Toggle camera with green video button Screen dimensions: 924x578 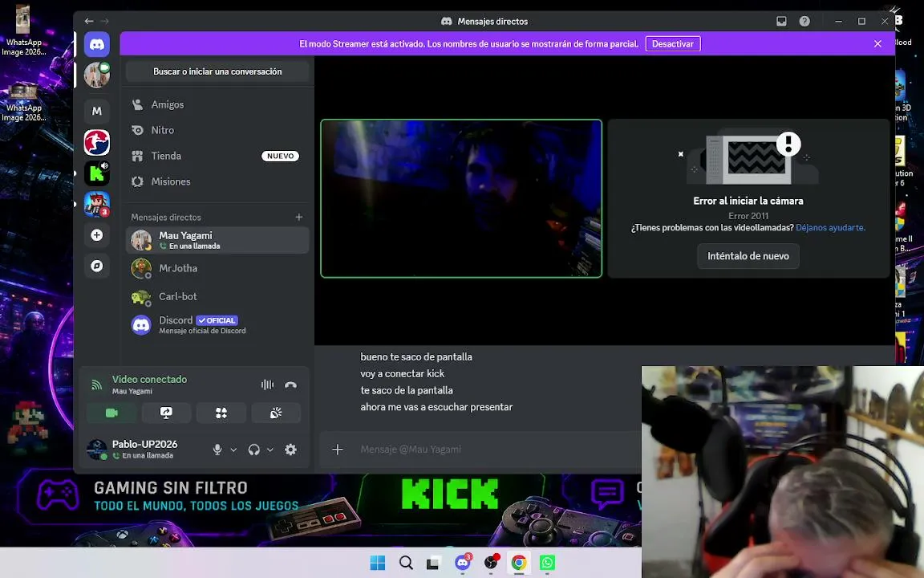111,413
